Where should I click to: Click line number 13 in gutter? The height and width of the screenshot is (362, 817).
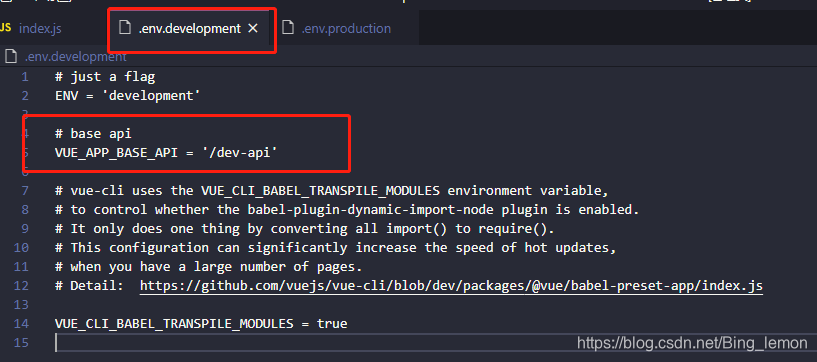(21, 304)
